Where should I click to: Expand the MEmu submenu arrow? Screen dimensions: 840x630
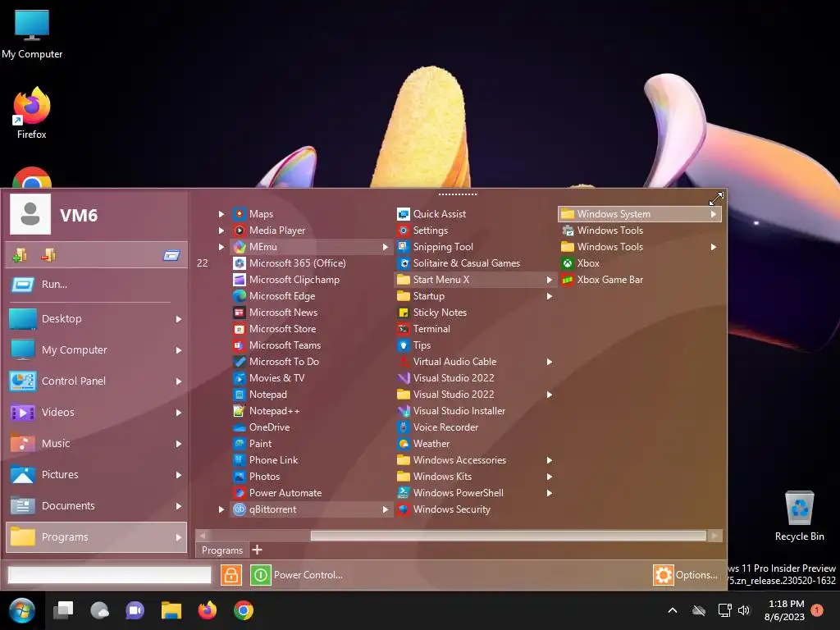[x=386, y=247]
